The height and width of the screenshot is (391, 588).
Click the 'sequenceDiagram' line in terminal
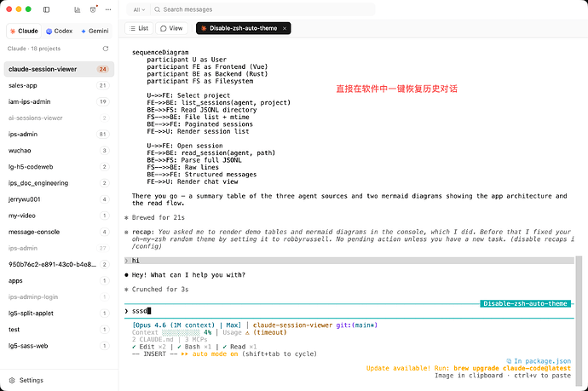coord(160,52)
